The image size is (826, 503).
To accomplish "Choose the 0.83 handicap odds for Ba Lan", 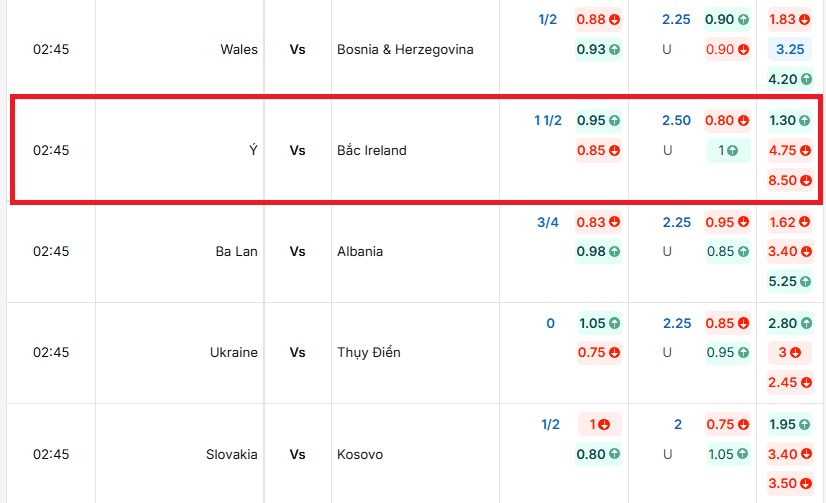I will (x=598, y=222).
